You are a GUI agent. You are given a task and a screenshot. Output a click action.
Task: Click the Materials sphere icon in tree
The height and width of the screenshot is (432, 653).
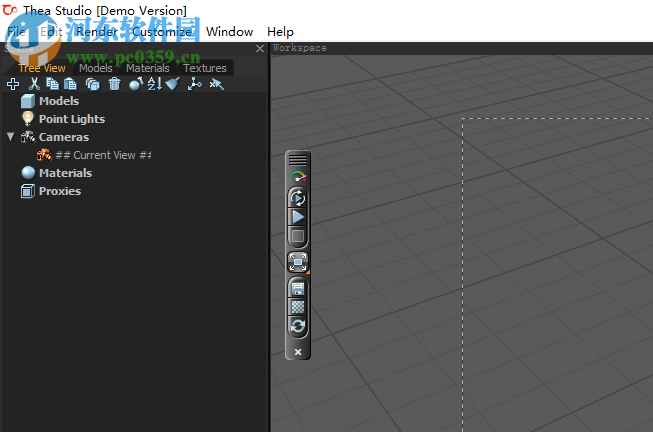pos(28,172)
